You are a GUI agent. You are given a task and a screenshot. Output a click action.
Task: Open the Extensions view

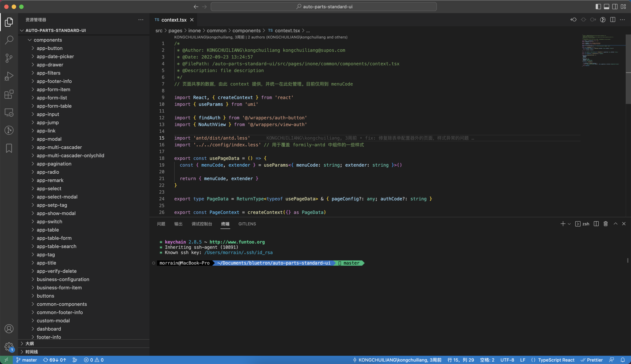coord(9,94)
